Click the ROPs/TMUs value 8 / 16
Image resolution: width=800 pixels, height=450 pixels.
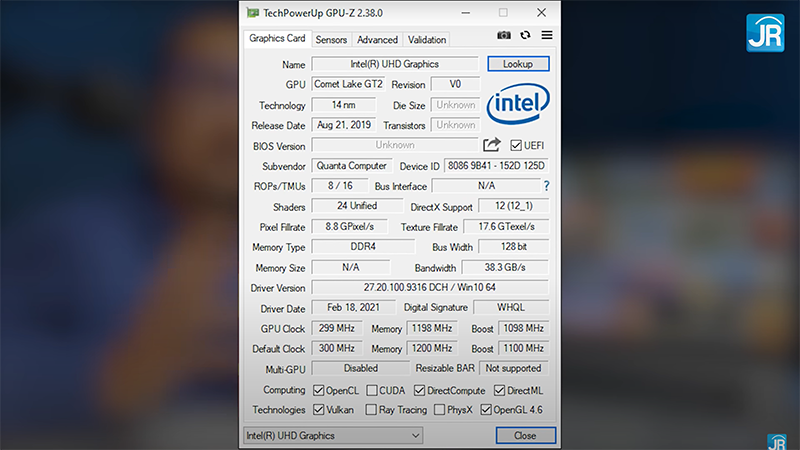(340, 186)
